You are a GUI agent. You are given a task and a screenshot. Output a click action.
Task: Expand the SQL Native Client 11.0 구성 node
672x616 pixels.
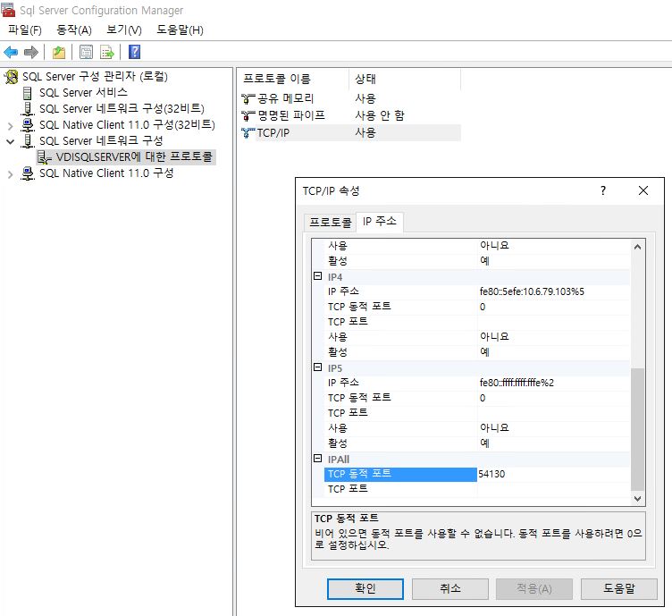tap(11, 174)
